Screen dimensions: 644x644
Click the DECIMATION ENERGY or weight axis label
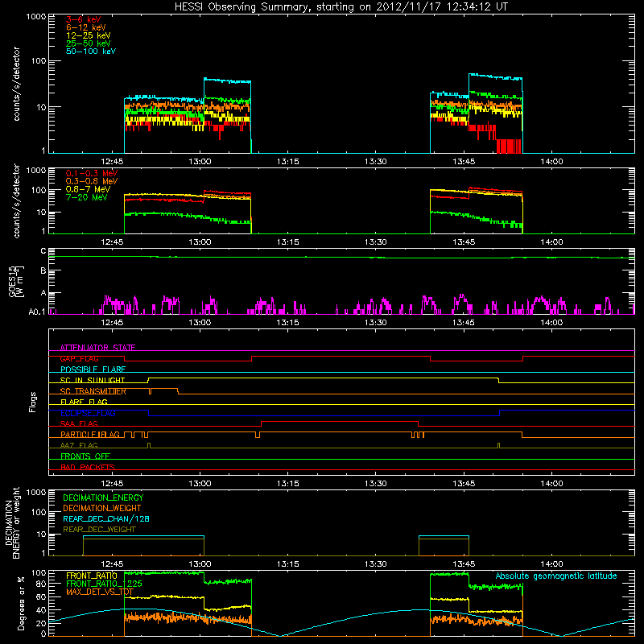(x=12, y=522)
